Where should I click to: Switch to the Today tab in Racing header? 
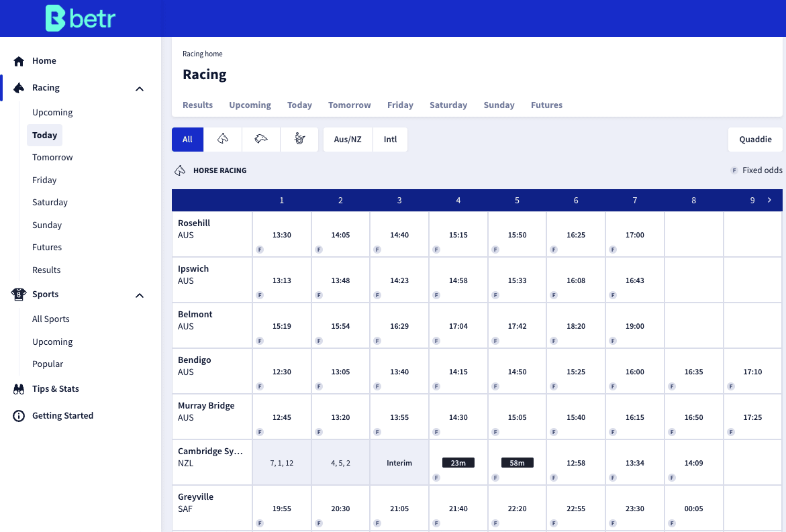[x=300, y=105]
